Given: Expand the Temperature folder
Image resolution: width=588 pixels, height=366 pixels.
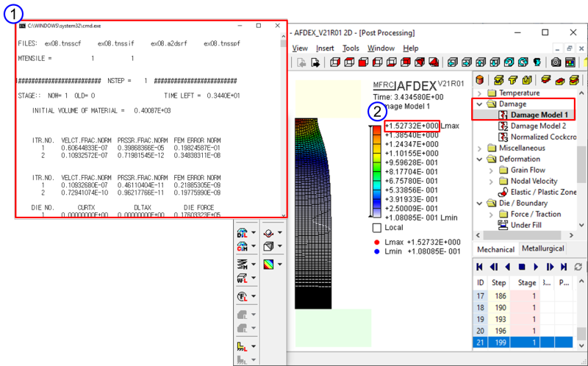Looking at the screenshot, I should (481, 93).
